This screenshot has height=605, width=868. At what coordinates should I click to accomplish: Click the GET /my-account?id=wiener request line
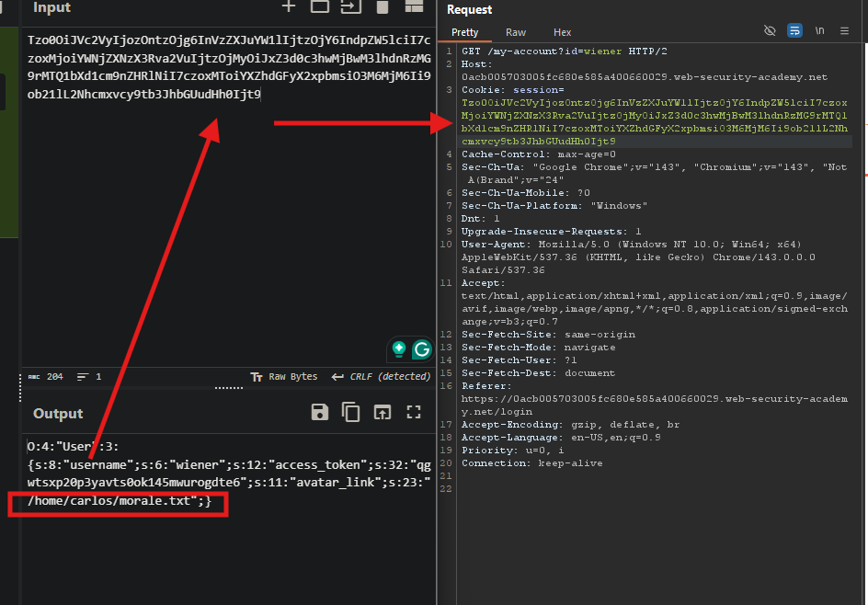(x=564, y=51)
